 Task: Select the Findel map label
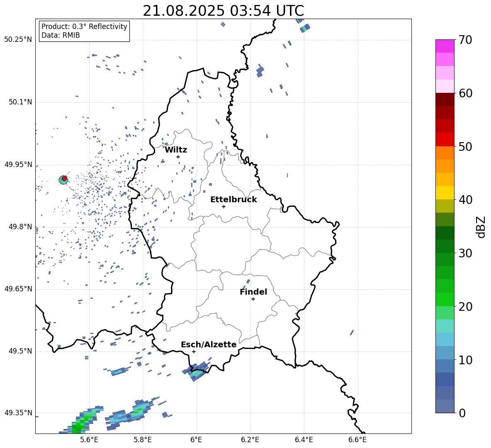(253, 292)
